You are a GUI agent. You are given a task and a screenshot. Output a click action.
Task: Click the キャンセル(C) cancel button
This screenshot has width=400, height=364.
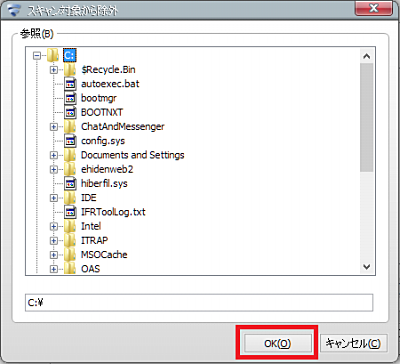point(353,343)
